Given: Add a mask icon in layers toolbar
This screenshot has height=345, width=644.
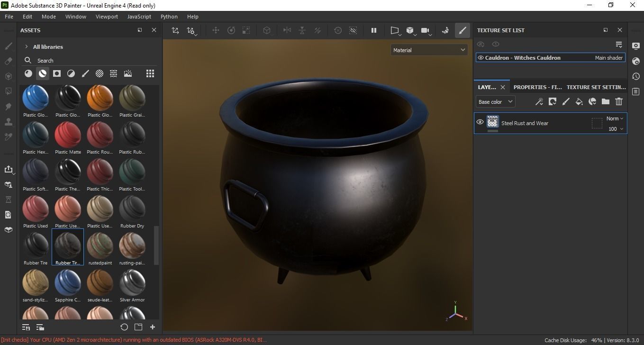Looking at the screenshot, I should [x=553, y=101].
